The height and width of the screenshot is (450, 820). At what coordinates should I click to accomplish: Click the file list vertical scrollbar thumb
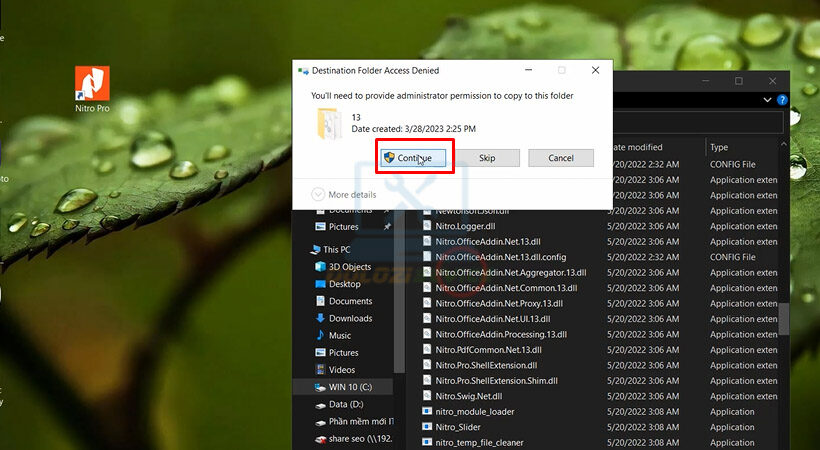[x=783, y=318]
